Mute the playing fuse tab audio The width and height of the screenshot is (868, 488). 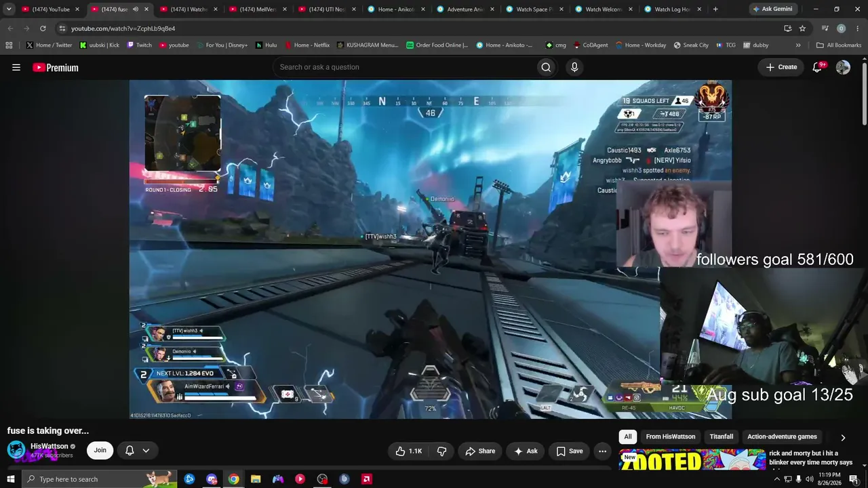136,9
